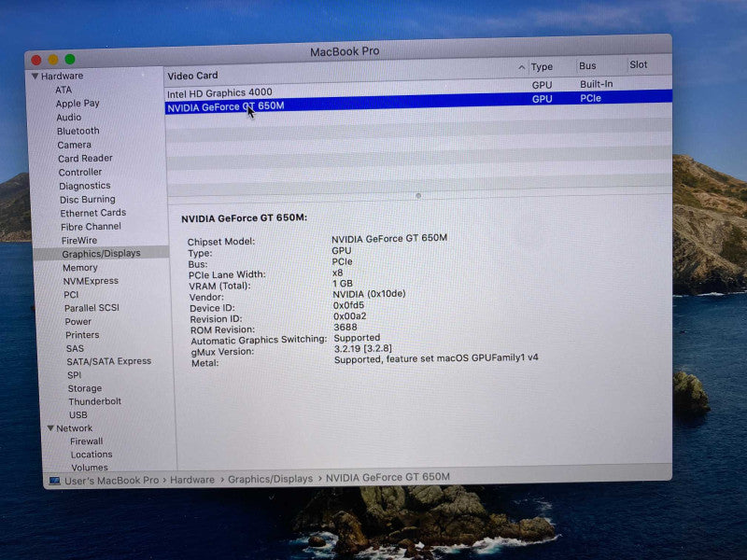
Task: Select the Intel HD Graphics 4000 row
Action: (x=418, y=89)
